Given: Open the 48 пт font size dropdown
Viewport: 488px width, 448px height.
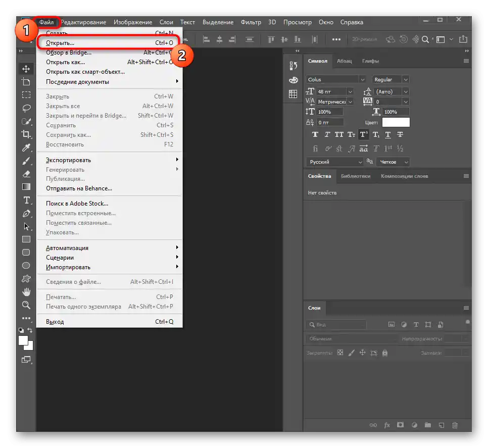Looking at the screenshot, I should 350,91.
